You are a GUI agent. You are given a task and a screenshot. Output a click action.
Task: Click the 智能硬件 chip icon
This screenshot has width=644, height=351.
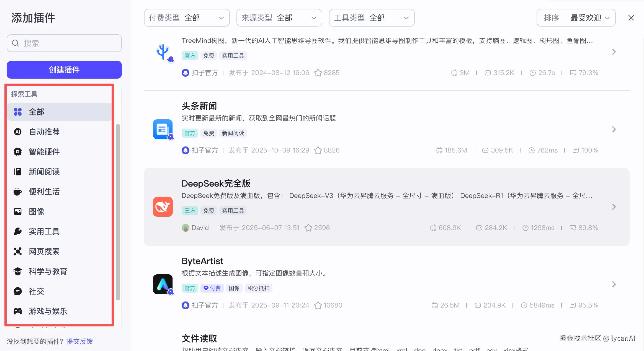(x=17, y=151)
